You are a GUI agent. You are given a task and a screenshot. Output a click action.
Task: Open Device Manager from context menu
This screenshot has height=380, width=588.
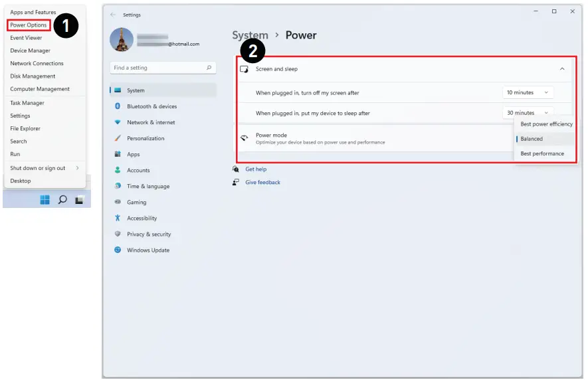pyautogui.click(x=30, y=50)
